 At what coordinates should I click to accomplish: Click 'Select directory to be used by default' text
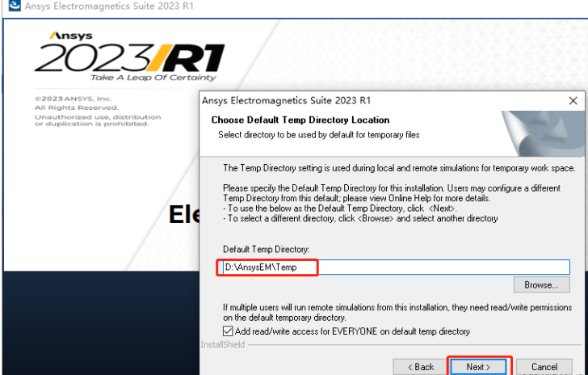[x=319, y=135]
